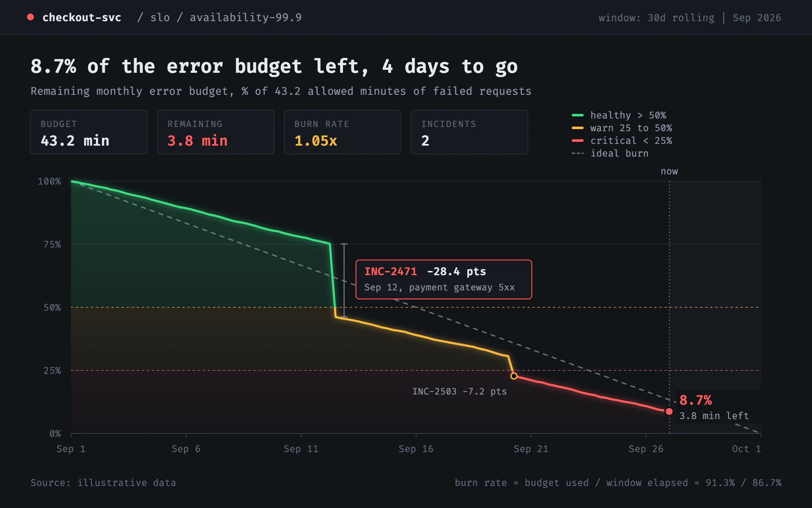Select the BURN RATE 1.05x card
Viewport: 812px width, 508px height.
(x=343, y=132)
